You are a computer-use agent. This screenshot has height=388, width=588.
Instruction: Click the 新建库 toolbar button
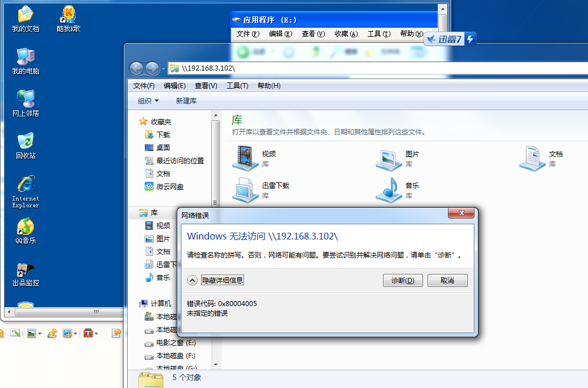click(x=186, y=101)
